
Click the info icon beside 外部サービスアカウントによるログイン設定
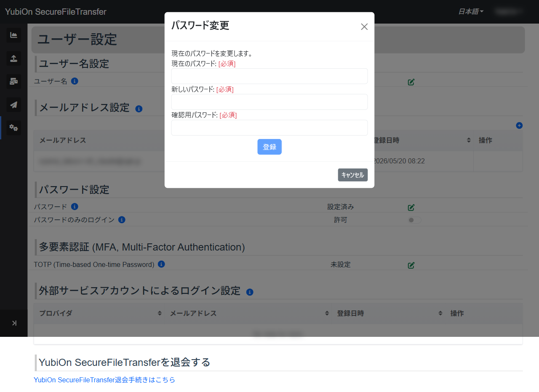pyautogui.click(x=250, y=292)
